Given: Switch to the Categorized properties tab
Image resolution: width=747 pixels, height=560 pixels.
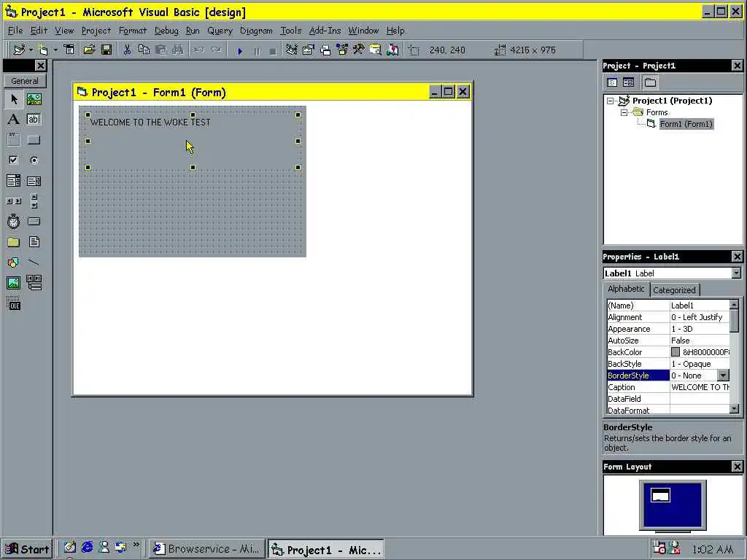Looking at the screenshot, I should click(x=674, y=290).
